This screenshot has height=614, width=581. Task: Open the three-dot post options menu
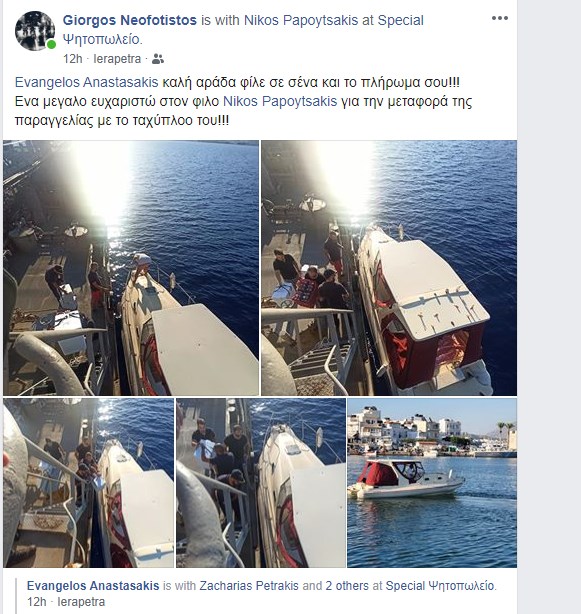point(500,18)
